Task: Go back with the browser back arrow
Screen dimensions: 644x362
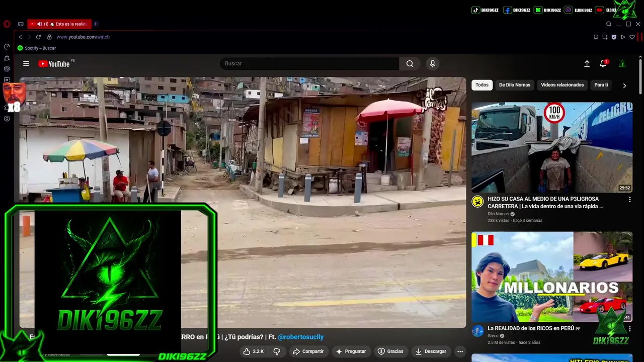Action: [x=21, y=37]
